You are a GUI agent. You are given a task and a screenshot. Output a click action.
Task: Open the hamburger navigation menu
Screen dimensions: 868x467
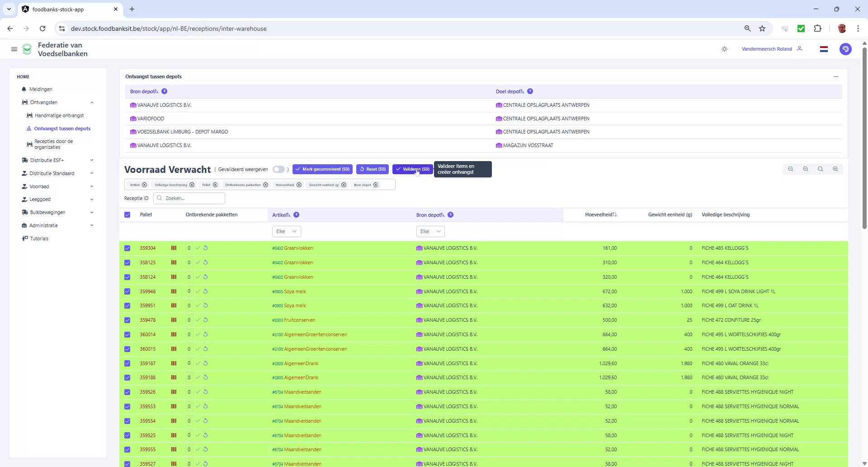pyautogui.click(x=14, y=49)
